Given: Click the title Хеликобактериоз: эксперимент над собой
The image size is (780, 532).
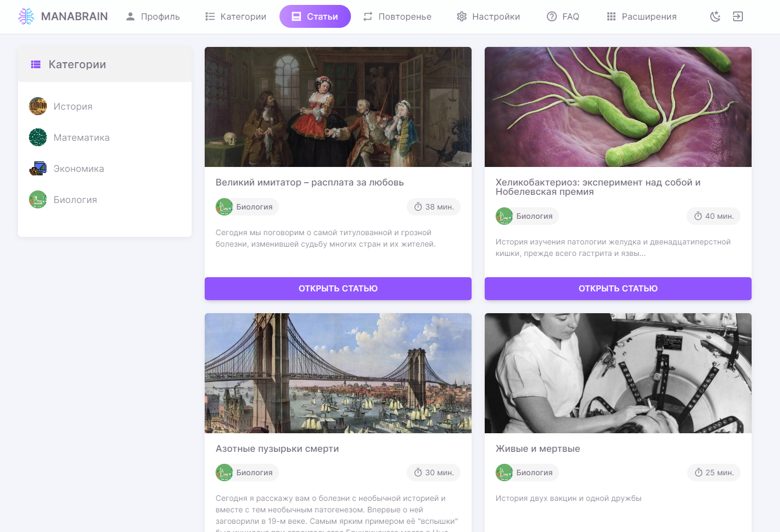Looking at the screenshot, I should (x=598, y=187).
